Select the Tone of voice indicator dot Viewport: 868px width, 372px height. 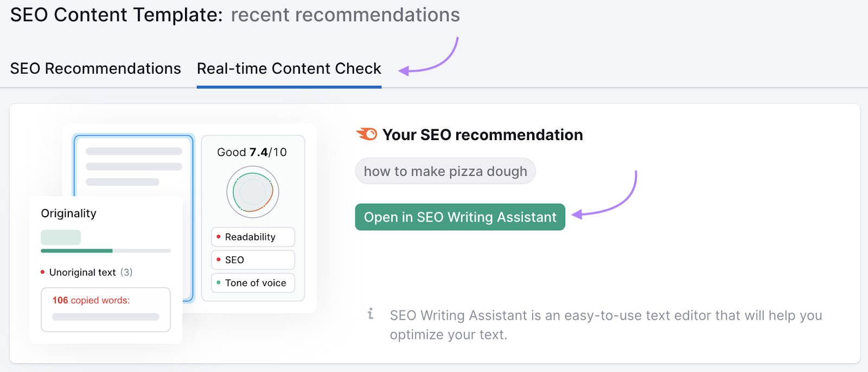(x=219, y=283)
